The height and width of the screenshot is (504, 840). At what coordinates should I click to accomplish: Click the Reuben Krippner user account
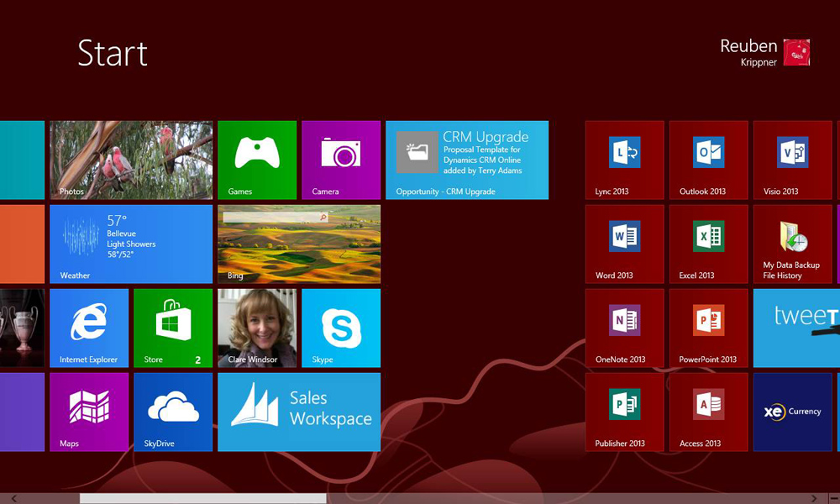coord(764,52)
